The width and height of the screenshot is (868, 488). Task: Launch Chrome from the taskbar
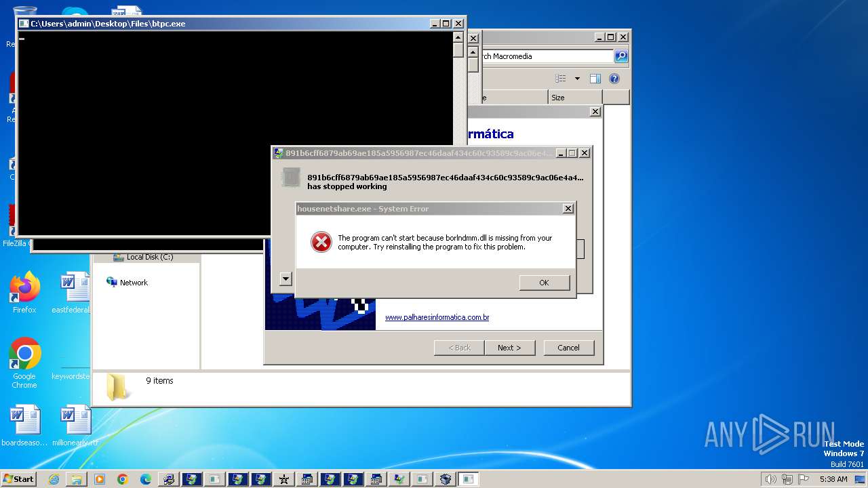[x=123, y=479]
